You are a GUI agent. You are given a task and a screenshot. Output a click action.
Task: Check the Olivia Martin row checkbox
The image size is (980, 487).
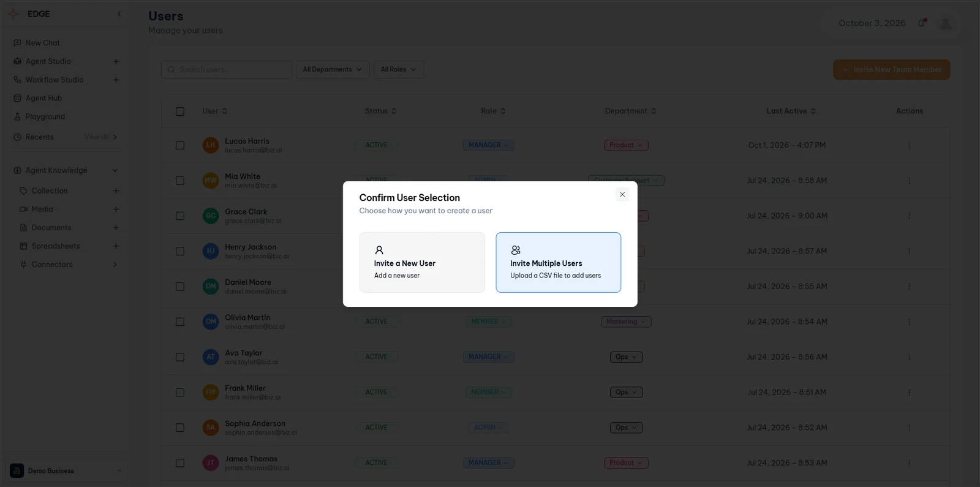pos(180,322)
